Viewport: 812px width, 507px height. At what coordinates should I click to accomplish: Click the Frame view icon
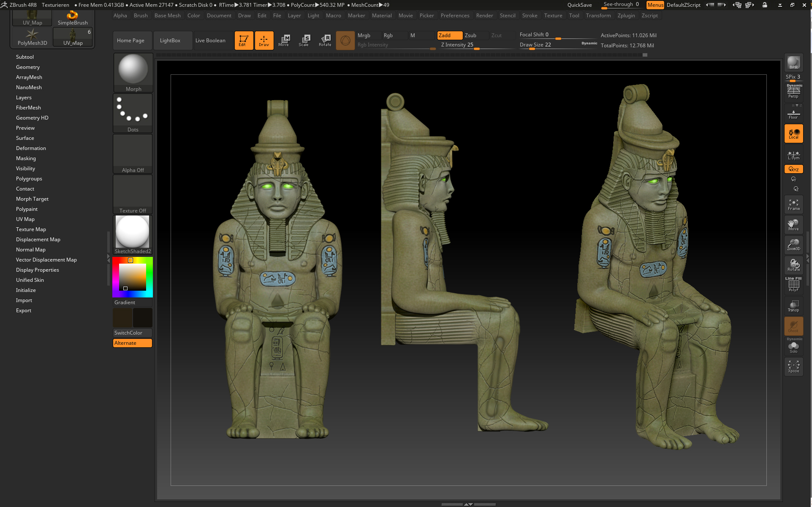793,204
